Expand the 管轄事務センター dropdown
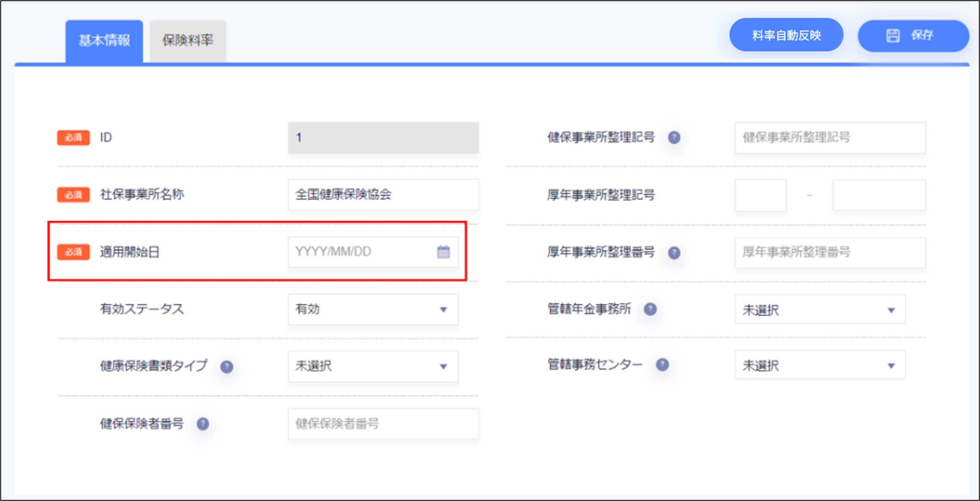 820,365
